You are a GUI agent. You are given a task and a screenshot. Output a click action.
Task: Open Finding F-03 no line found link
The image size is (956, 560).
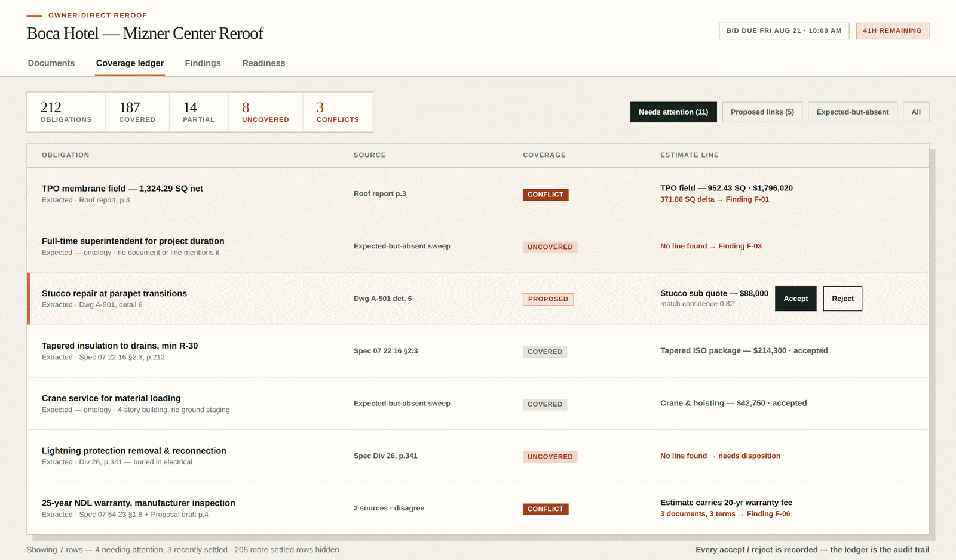click(711, 246)
